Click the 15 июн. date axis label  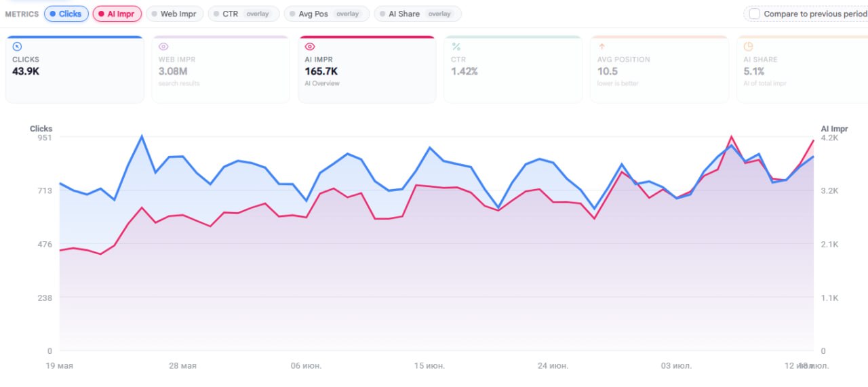pos(429,366)
